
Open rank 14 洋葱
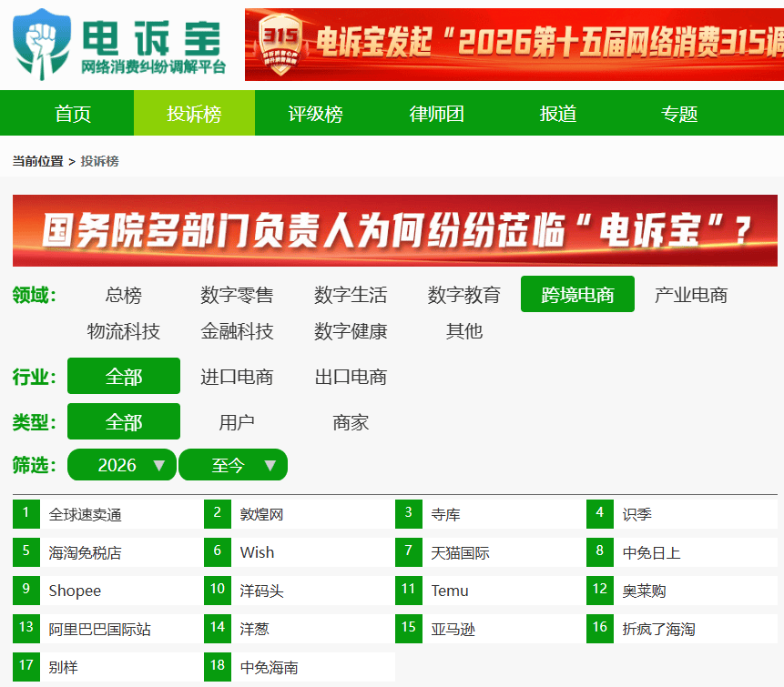click(300, 629)
